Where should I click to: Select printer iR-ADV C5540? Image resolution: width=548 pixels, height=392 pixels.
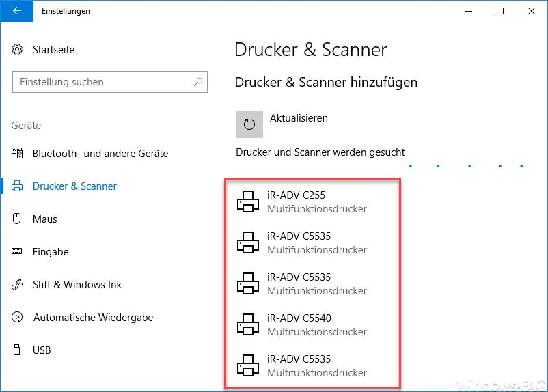[x=299, y=318]
